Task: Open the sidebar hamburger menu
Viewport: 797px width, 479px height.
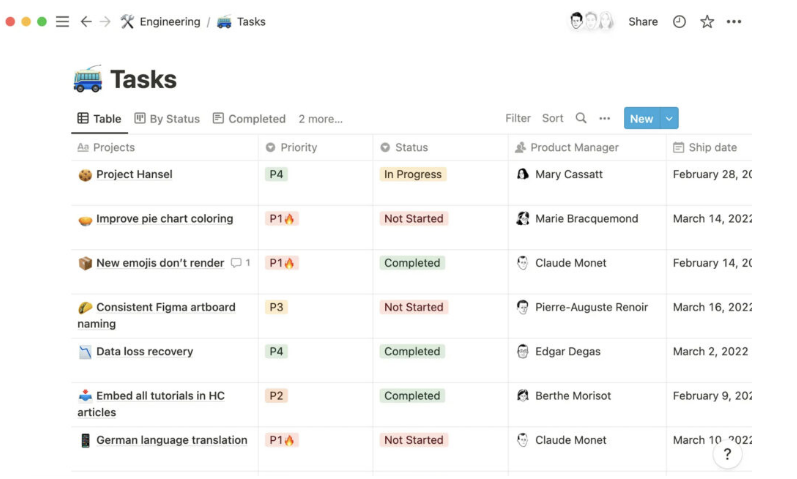Action: tap(62, 21)
